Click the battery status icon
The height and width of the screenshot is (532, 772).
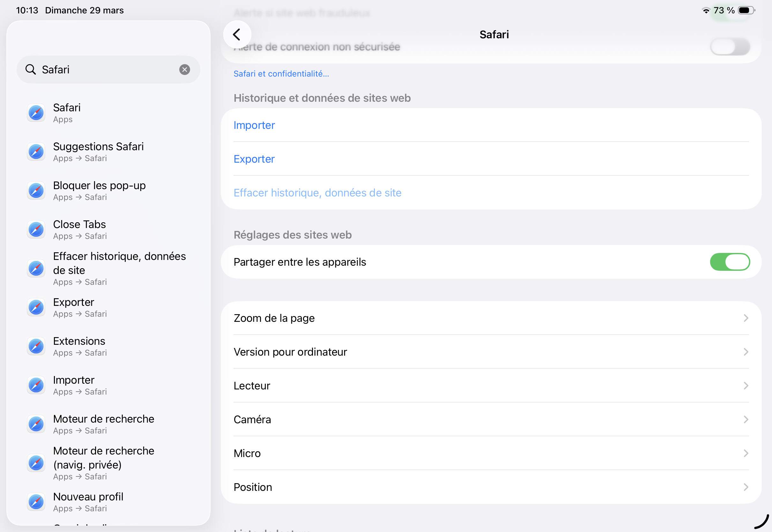point(746,10)
